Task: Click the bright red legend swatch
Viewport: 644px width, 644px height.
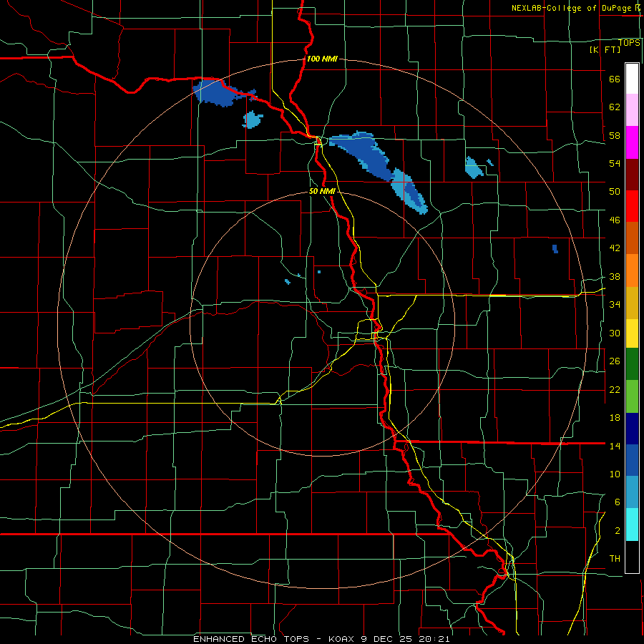Action: [x=632, y=206]
